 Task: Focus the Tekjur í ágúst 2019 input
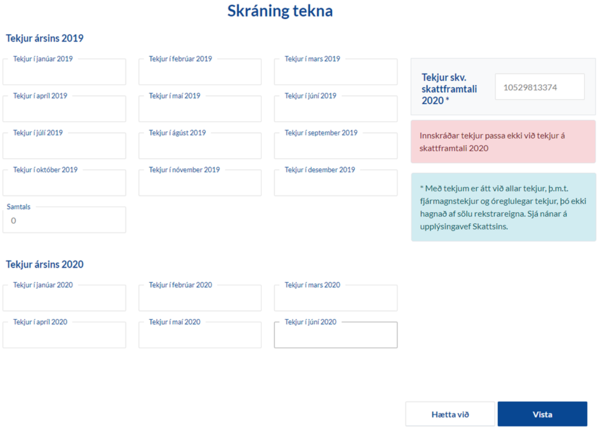(200, 147)
